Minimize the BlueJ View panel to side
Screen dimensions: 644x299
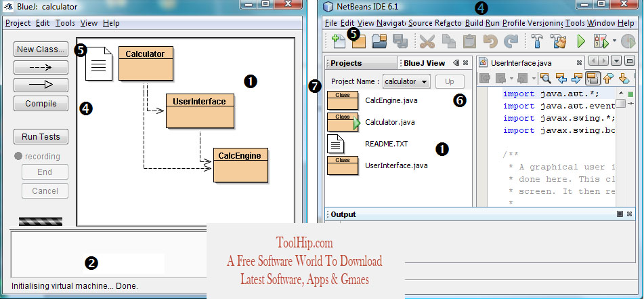(456, 63)
